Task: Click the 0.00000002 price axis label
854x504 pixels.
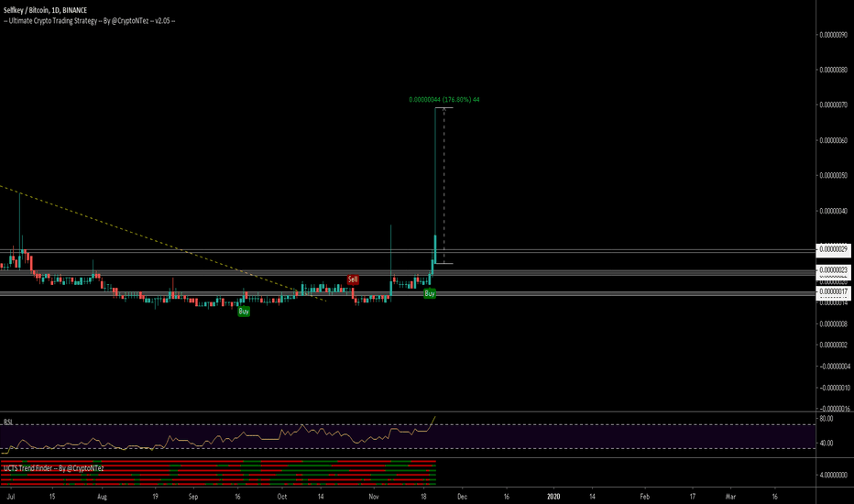Action: [x=834, y=345]
